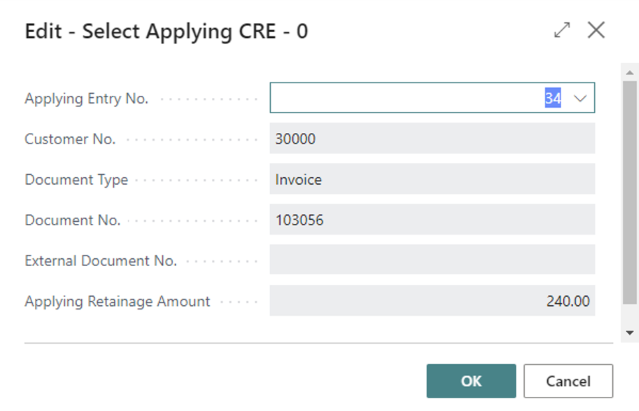Select the Document Type field showing Invoice

click(432, 179)
